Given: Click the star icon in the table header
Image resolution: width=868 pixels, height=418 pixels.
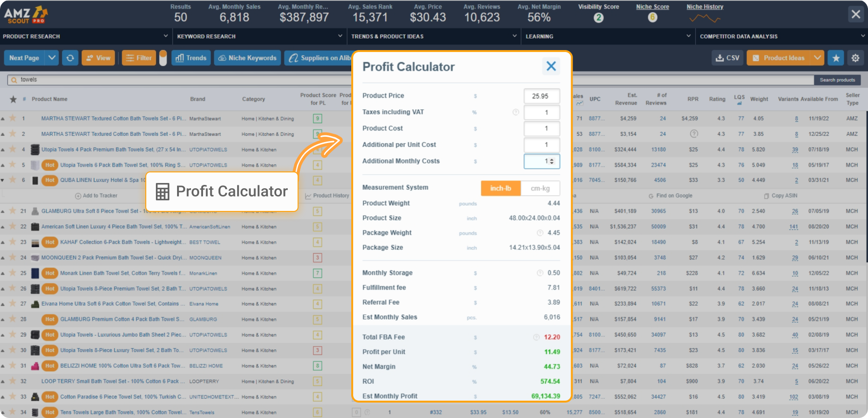Looking at the screenshot, I should click(x=13, y=99).
